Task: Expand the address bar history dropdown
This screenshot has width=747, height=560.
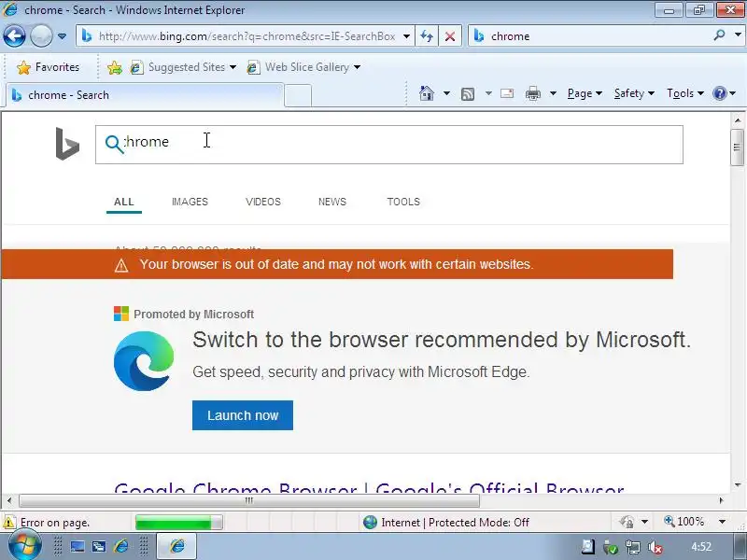Action: click(x=406, y=36)
